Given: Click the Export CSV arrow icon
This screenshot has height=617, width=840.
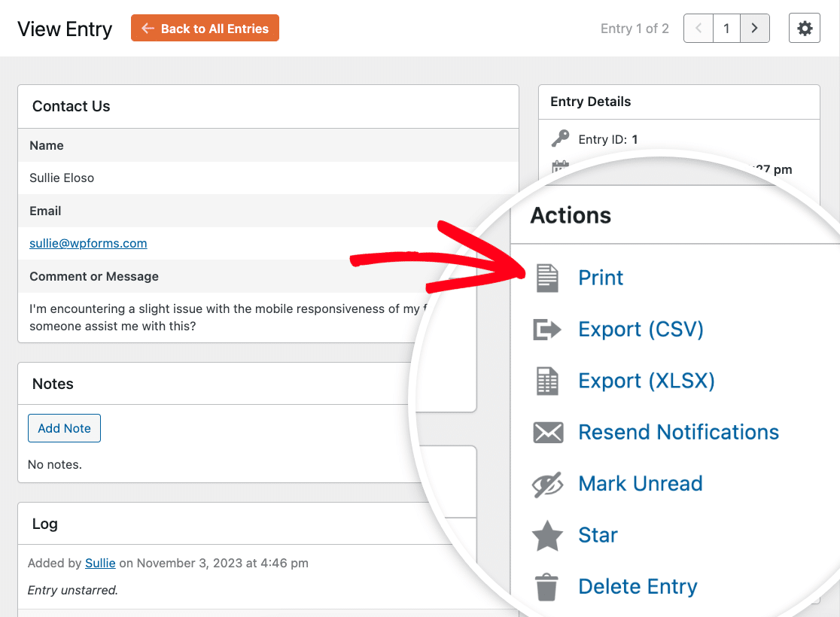Looking at the screenshot, I should [547, 330].
